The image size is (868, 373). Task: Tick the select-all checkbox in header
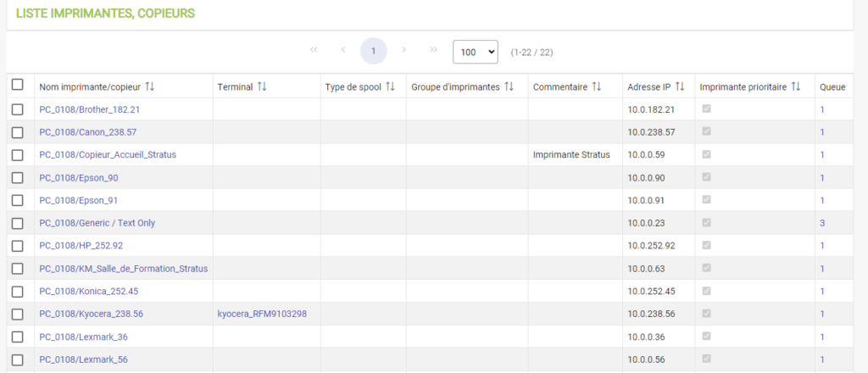(18, 86)
